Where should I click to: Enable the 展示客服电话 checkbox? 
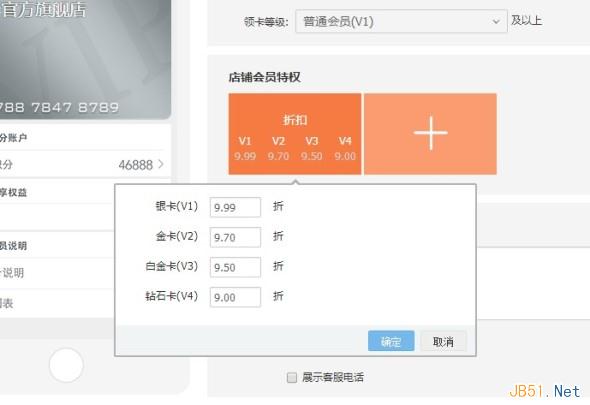pos(292,378)
